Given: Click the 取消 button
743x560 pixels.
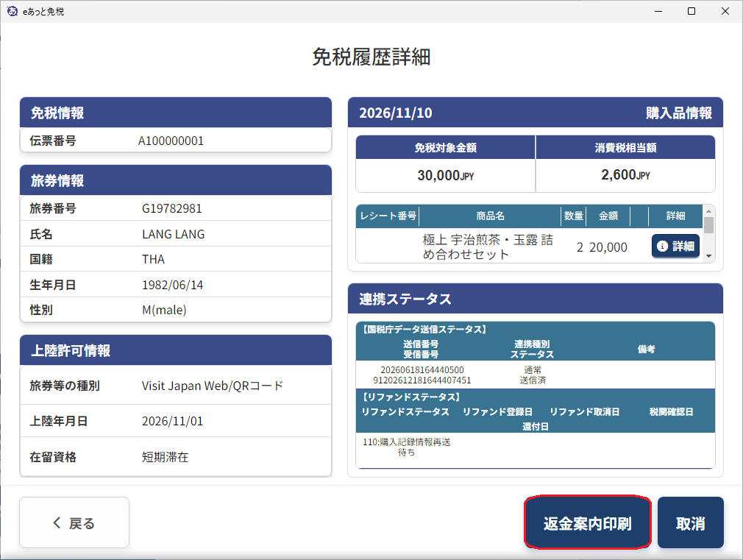Looking at the screenshot, I should pyautogui.click(x=691, y=522).
